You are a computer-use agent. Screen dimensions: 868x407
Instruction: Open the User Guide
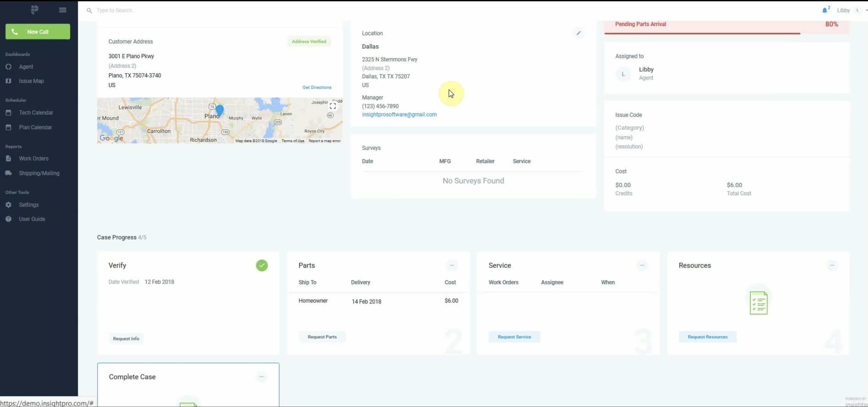(x=32, y=219)
